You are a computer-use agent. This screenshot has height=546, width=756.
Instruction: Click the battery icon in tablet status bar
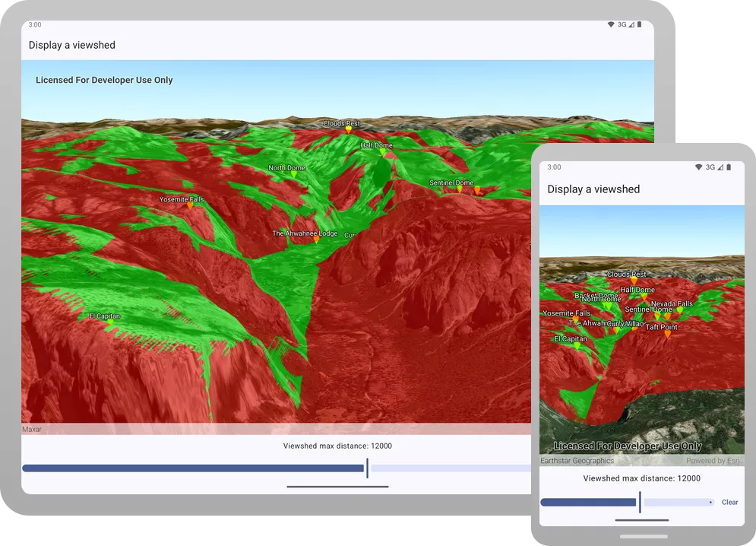coord(639,24)
